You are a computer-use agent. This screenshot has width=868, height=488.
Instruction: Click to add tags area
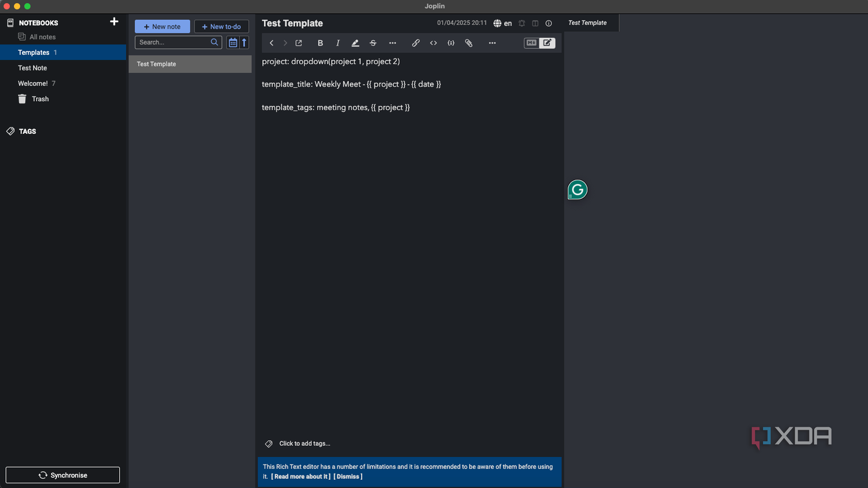(x=304, y=443)
